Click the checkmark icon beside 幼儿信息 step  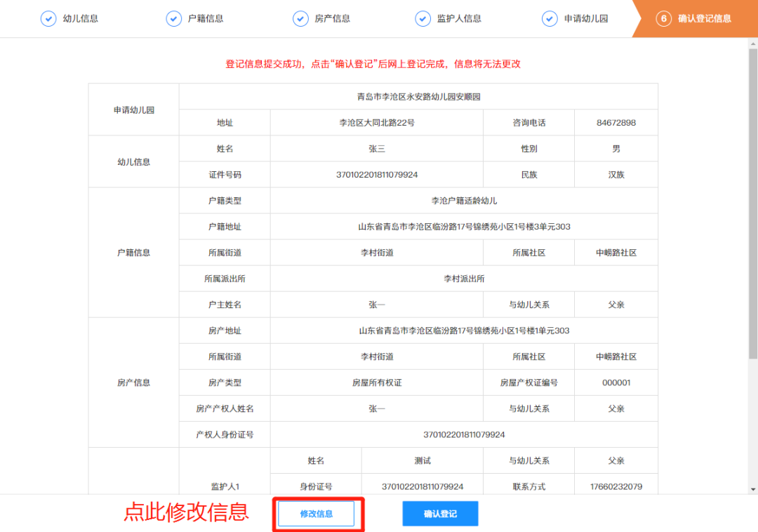point(48,19)
